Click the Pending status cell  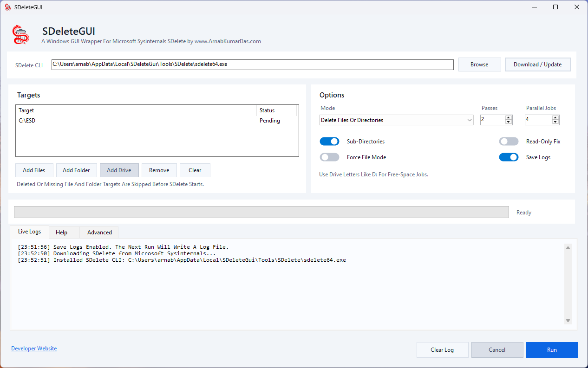coord(270,121)
